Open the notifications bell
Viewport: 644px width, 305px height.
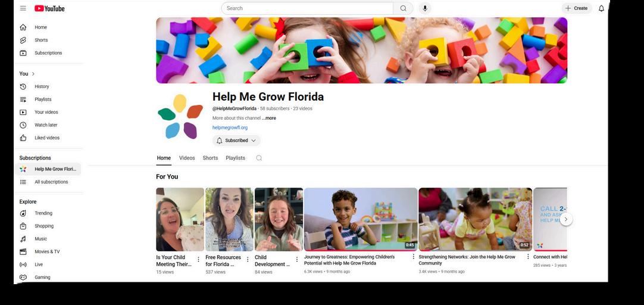601,8
